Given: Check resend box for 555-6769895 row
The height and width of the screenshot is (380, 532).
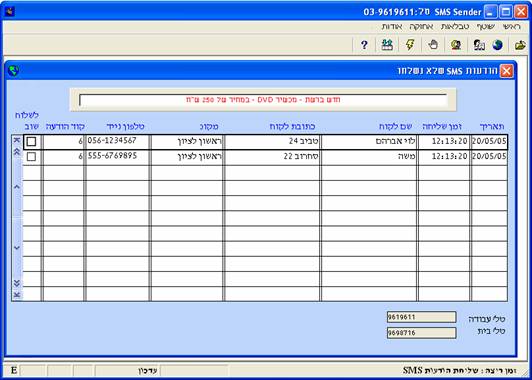Looking at the screenshot, I should [x=31, y=157].
